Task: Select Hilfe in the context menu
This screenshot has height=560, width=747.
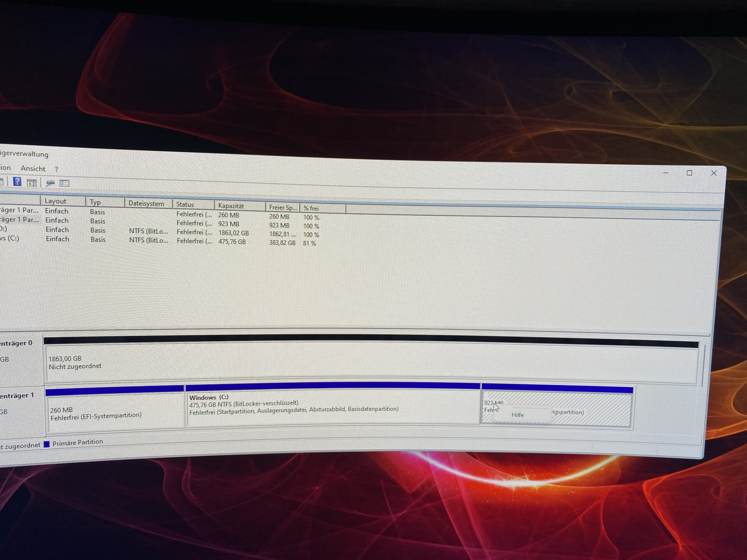Action: tap(517, 415)
